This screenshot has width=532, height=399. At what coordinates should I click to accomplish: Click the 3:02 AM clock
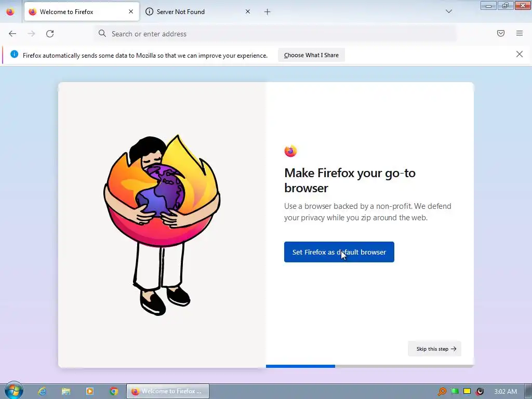(506, 392)
